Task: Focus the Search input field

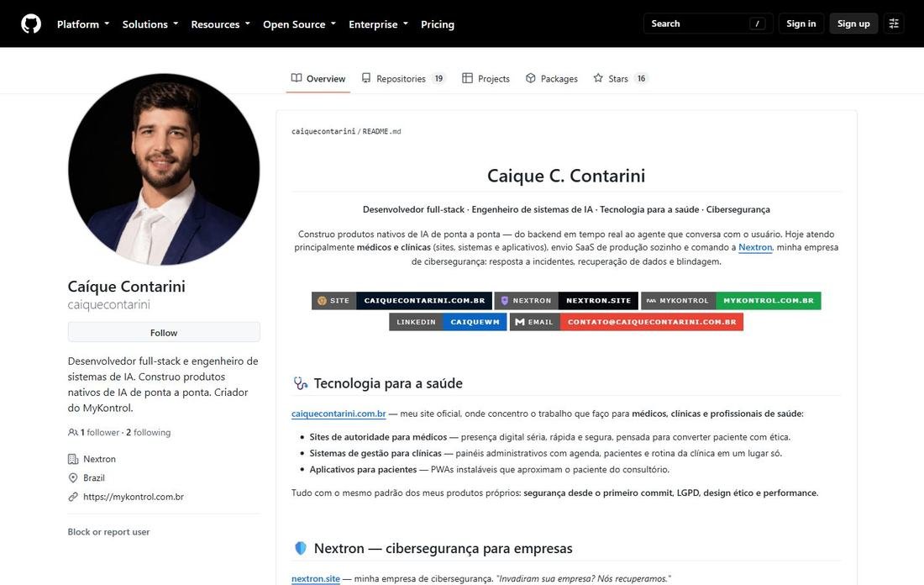Action: [708, 24]
